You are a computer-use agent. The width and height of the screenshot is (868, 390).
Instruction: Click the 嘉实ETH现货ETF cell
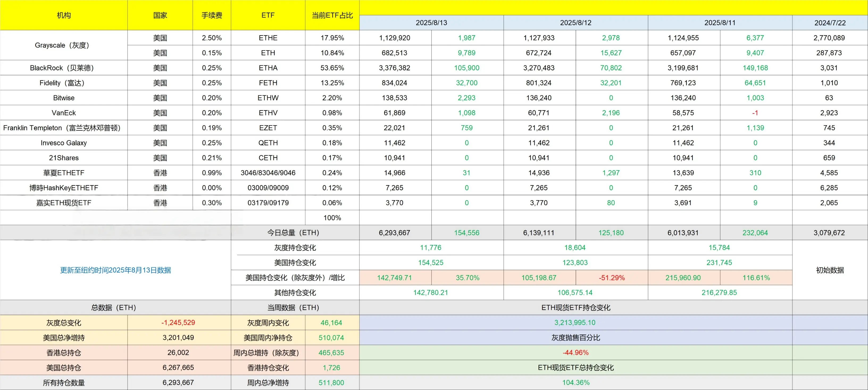(x=64, y=203)
